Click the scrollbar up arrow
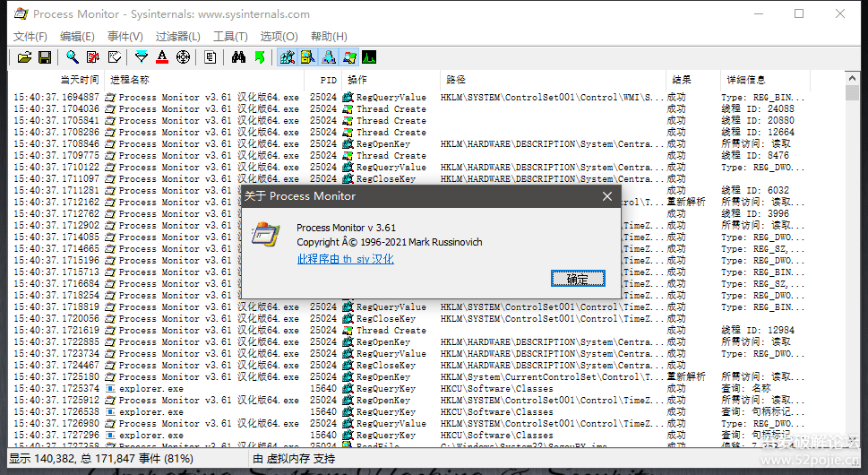The image size is (868, 475). (x=852, y=79)
